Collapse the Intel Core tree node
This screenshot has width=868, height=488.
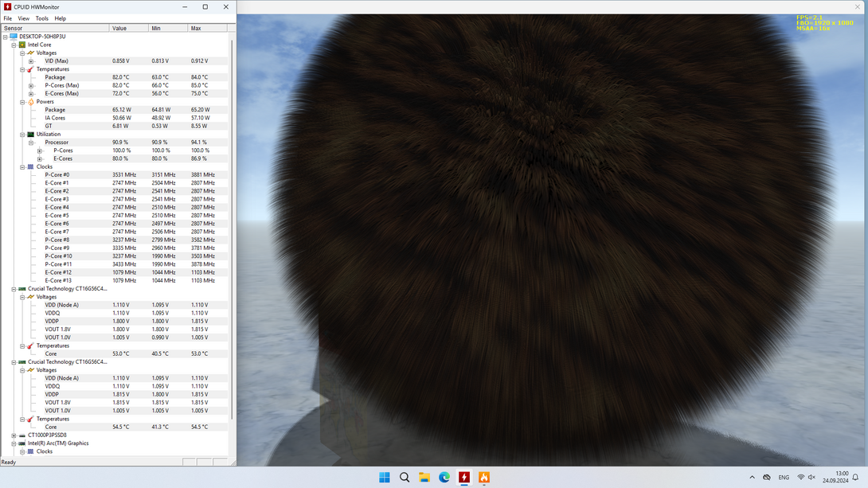(14, 45)
